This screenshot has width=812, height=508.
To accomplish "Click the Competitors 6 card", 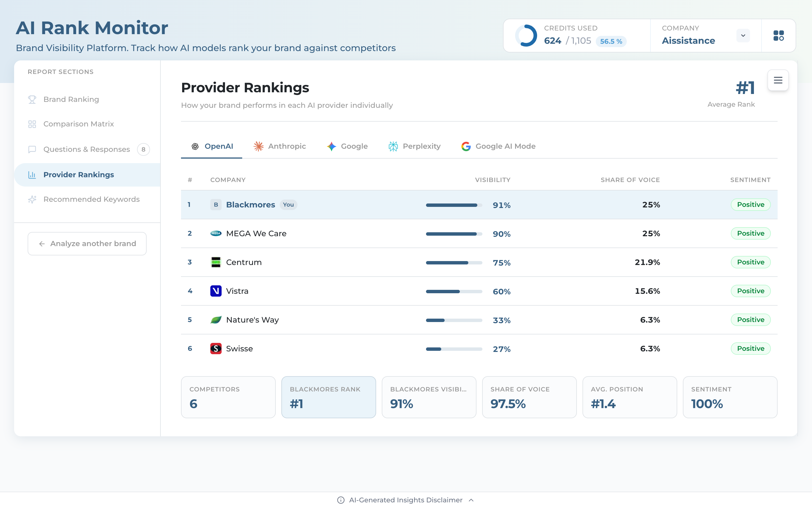I will [x=228, y=397].
